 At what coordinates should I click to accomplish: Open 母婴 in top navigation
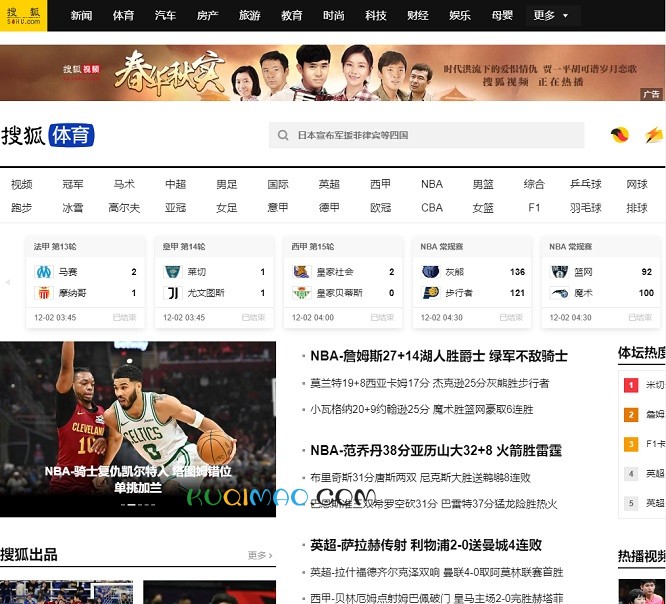click(x=502, y=16)
